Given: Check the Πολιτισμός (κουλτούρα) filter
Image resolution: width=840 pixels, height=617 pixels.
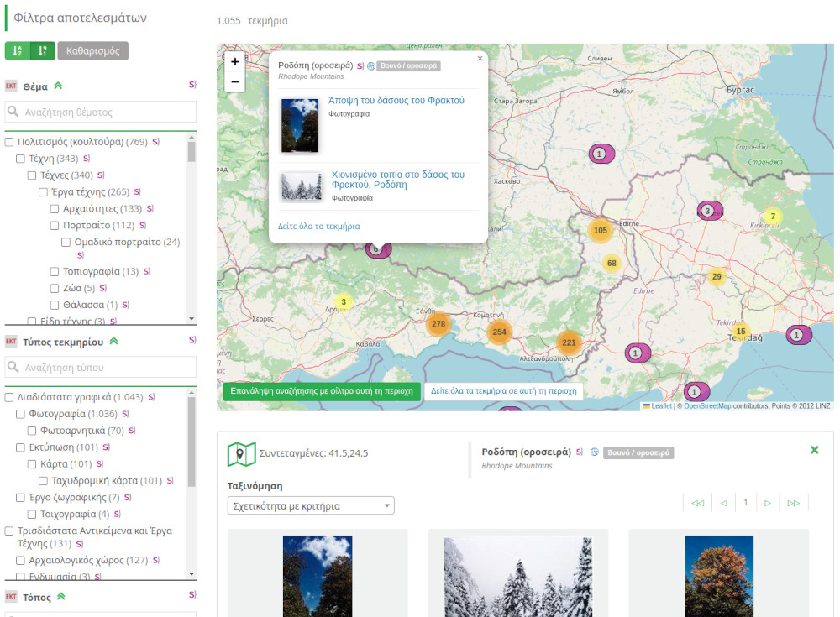Looking at the screenshot, I should [10, 142].
